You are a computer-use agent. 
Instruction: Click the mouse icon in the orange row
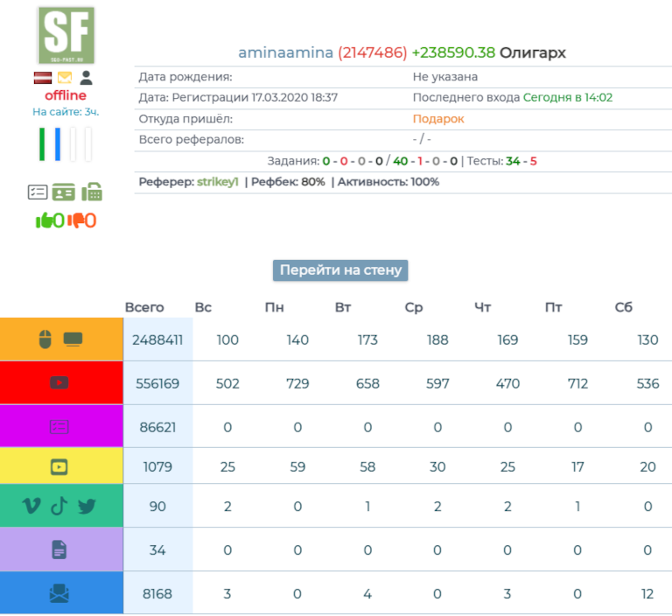(x=45, y=339)
